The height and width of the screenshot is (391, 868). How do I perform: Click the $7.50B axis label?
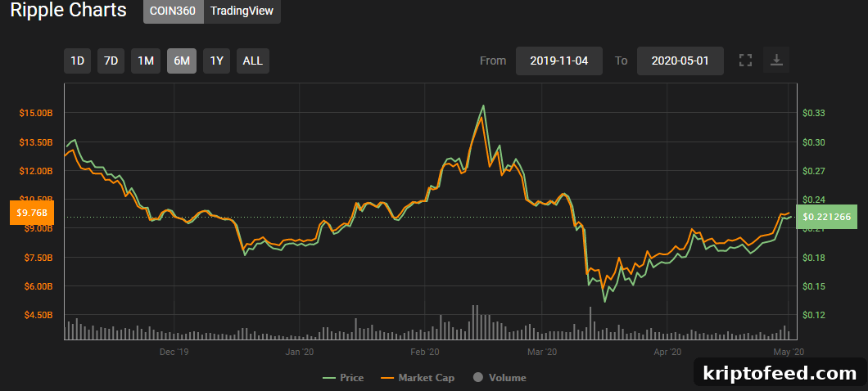point(38,257)
